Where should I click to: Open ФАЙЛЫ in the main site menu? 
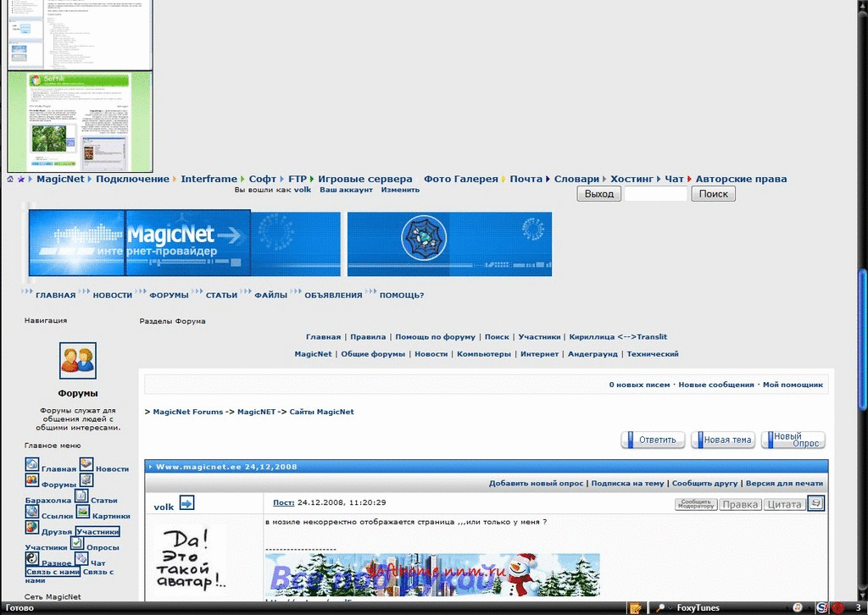[270, 296]
